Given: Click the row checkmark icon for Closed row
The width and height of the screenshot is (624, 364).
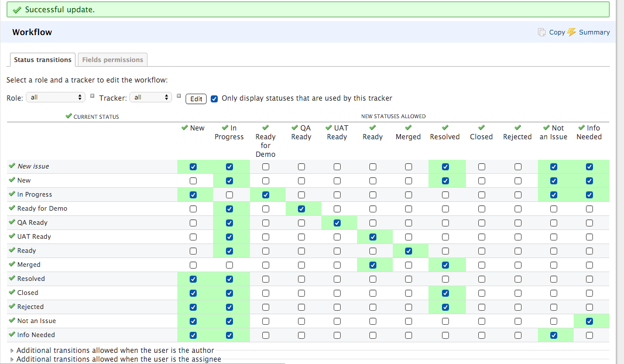Looking at the screenshot, I should (x=12, y=292).
